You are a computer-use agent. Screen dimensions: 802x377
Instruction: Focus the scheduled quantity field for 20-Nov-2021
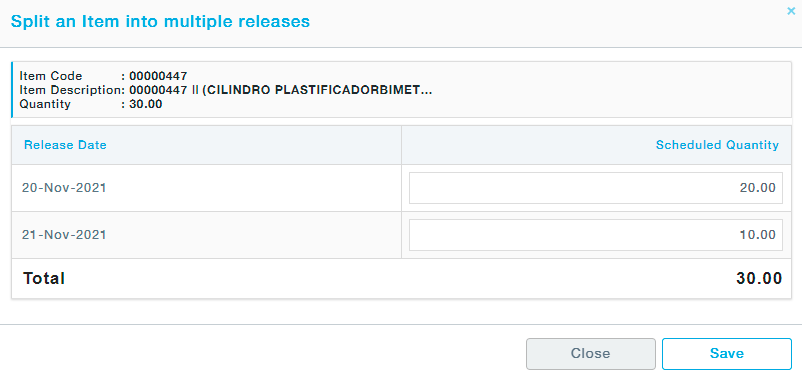tap(595, 188)
